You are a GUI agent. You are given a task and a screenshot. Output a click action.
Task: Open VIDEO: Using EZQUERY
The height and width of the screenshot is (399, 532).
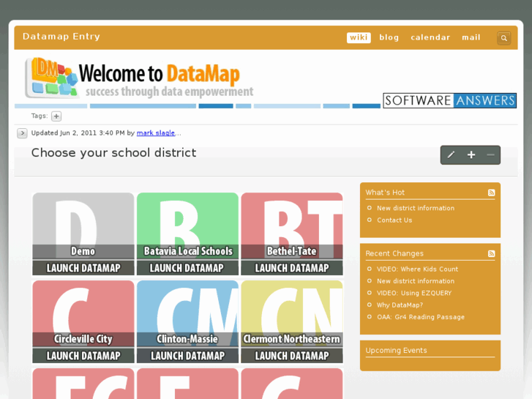tap(414, 293)
